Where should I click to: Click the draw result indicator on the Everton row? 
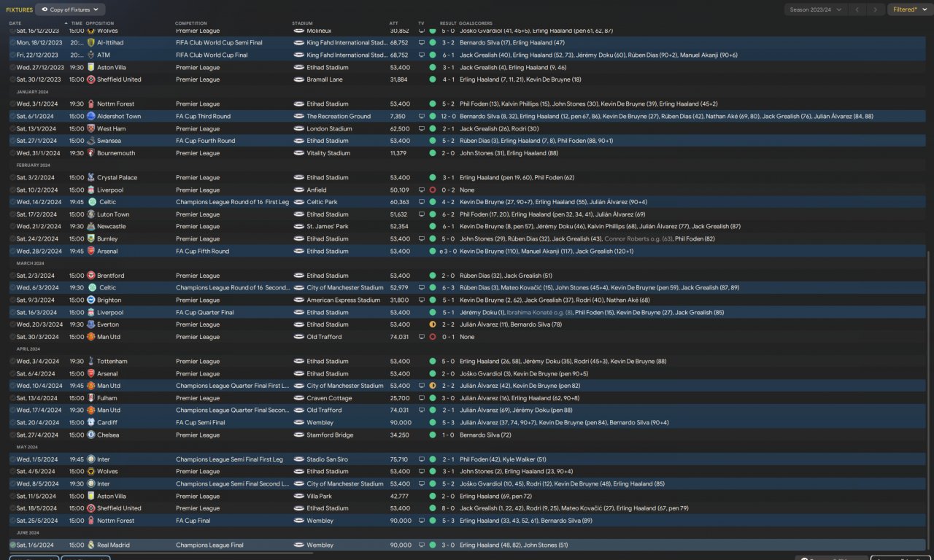coord(433,324)
